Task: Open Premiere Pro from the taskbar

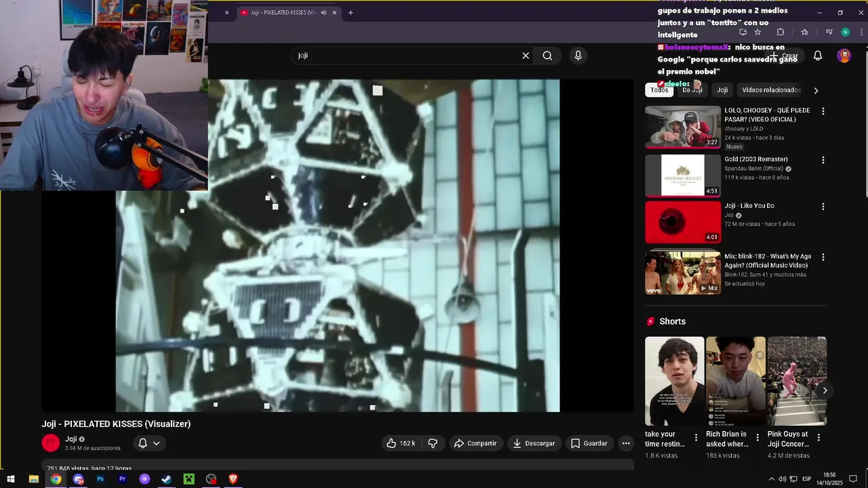Action: pyautogui.click(x=123, y=479)
